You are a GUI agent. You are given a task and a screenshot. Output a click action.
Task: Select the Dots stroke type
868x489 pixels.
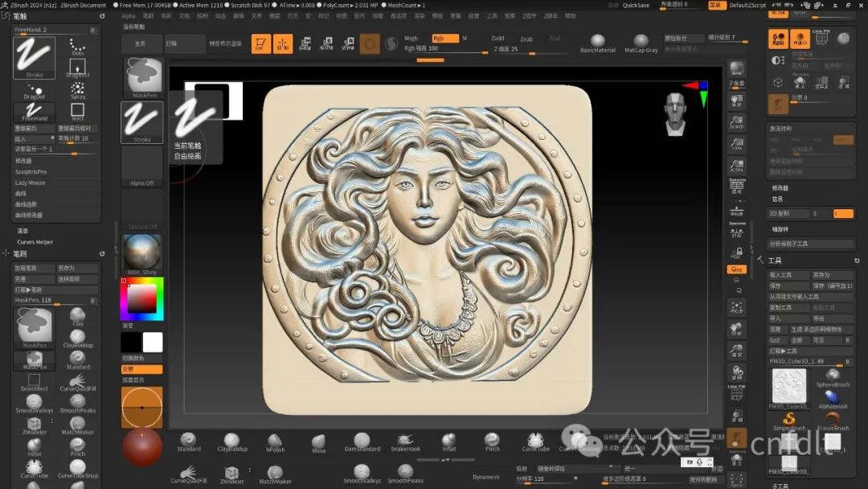coord(77,47)
